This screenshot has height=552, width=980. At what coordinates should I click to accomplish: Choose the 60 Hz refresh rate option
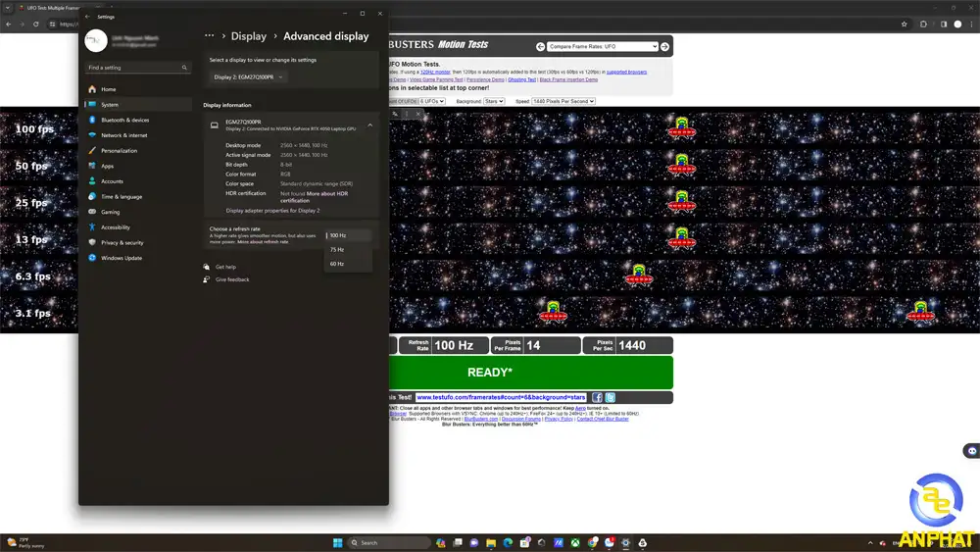pyautogui.click(x=337, y=264)
